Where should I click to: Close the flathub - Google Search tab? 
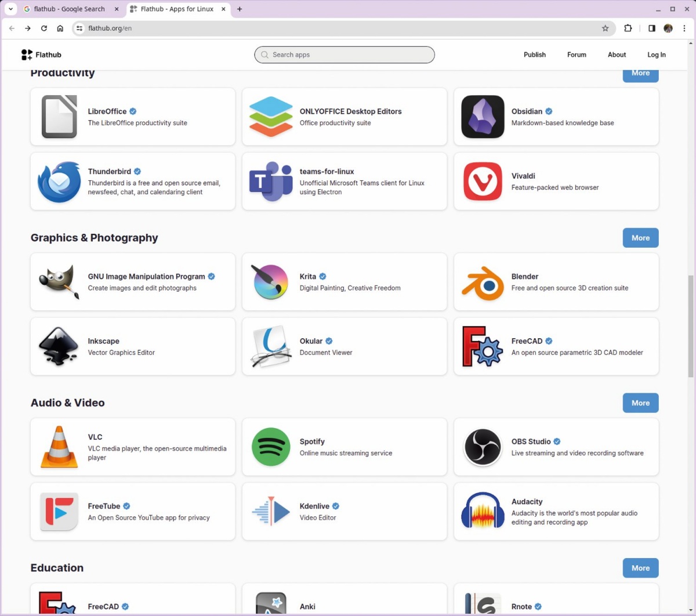(116, 9)
